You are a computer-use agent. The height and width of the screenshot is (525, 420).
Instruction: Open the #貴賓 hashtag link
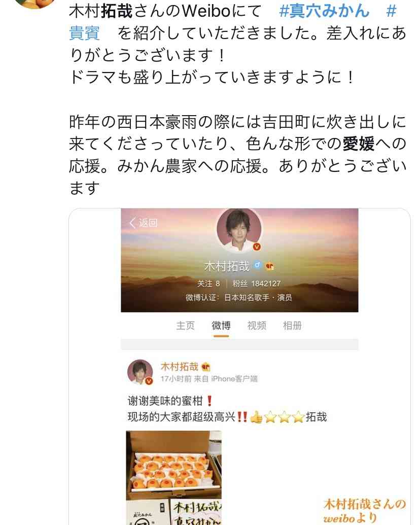(x=84, y=33)
